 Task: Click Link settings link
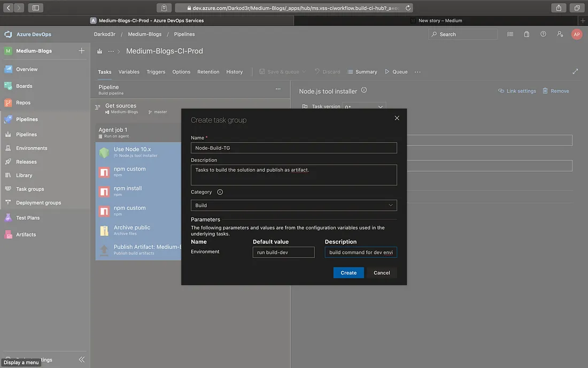[x=517, y=91]
